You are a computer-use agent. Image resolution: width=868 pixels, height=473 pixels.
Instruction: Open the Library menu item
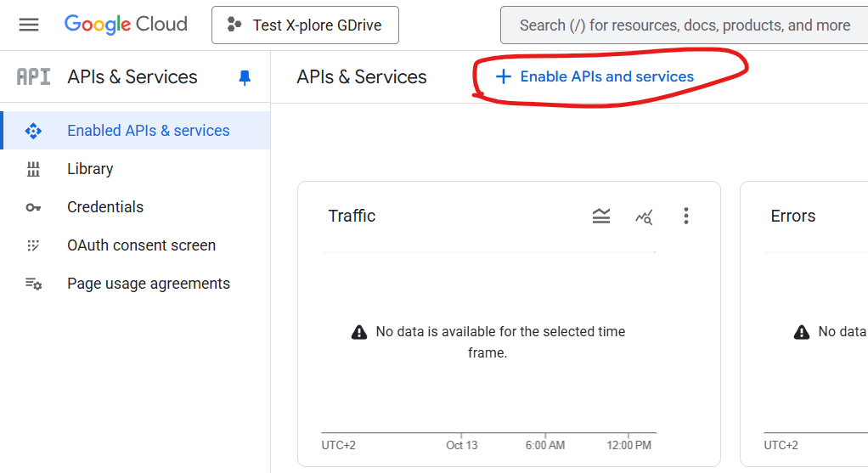tap(90, 169)
